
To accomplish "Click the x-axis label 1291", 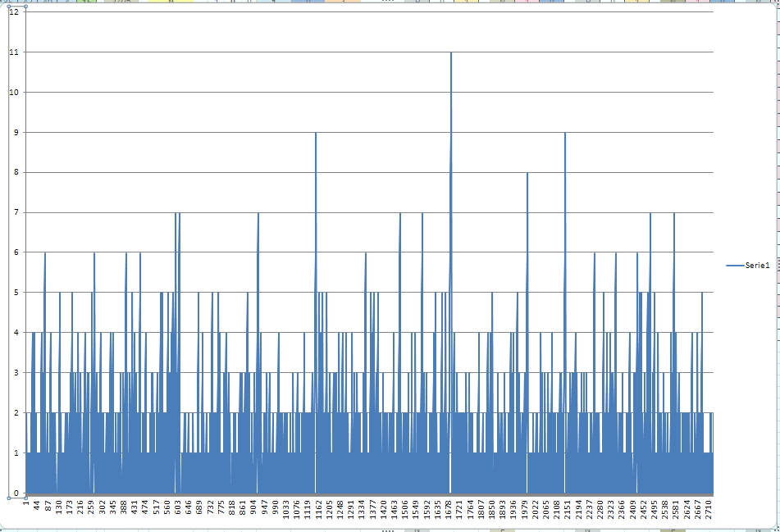I will click(x=351, y=509).
